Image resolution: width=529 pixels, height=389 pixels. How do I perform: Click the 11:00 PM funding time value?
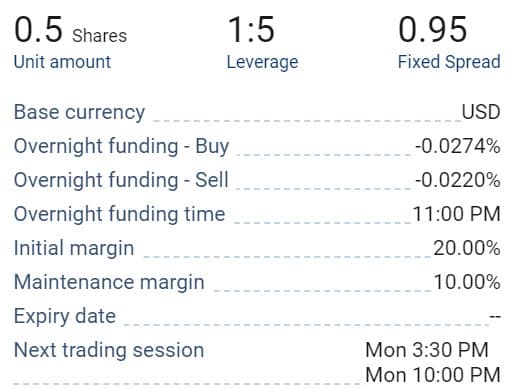456,214
